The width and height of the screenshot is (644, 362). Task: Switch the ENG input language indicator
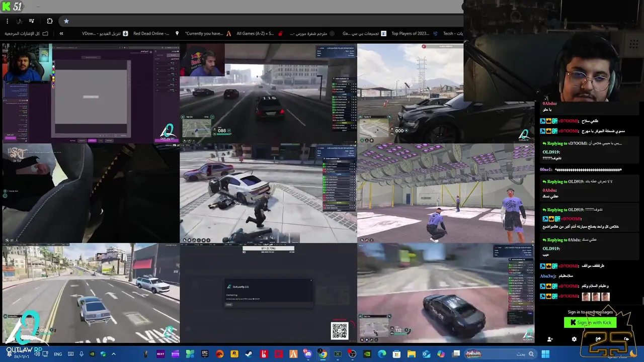click(58, 354)
